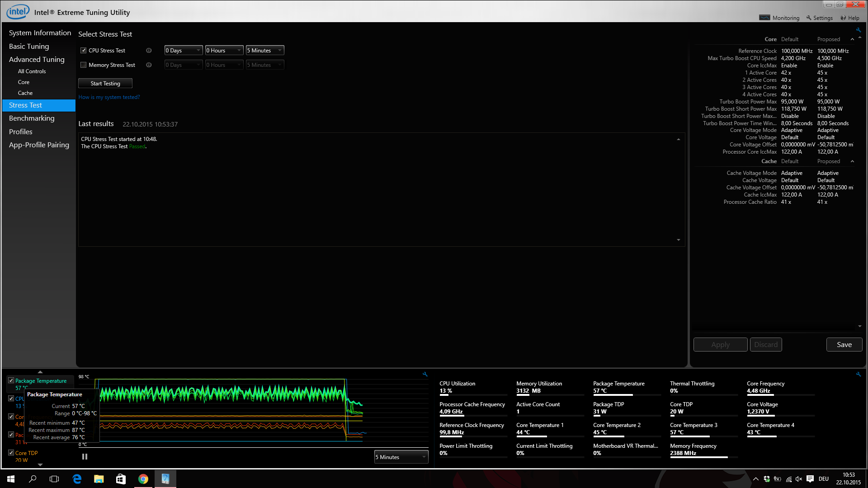Open Action Center notifications icon
Image resolution: width=868 pixels, height=488 pixels.
point(810,479)
